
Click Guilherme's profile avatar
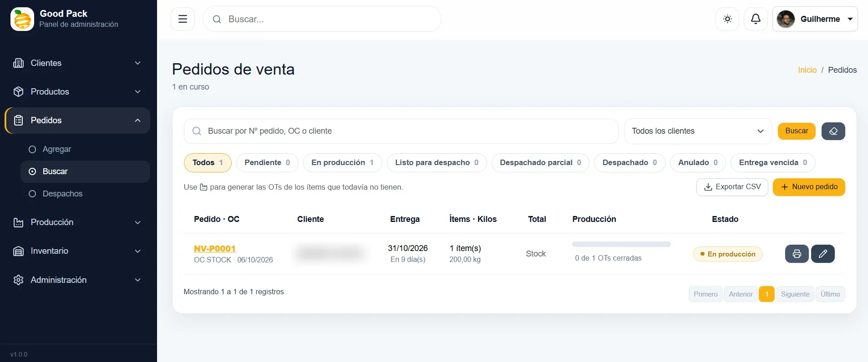click(x=786, y=19)
